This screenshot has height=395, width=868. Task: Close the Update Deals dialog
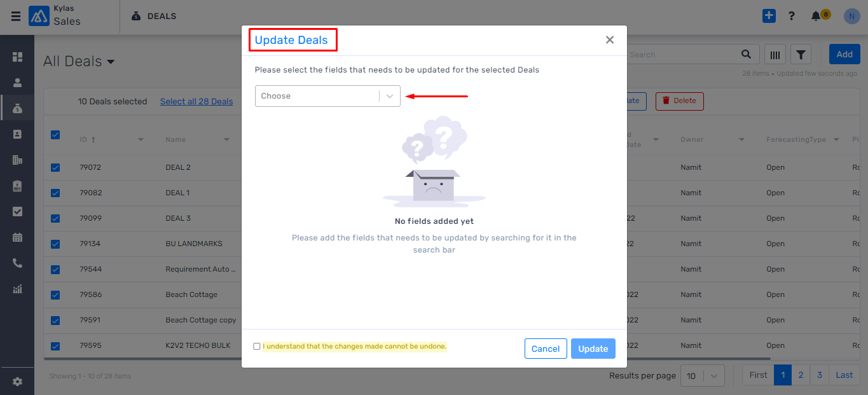(610, 40)
